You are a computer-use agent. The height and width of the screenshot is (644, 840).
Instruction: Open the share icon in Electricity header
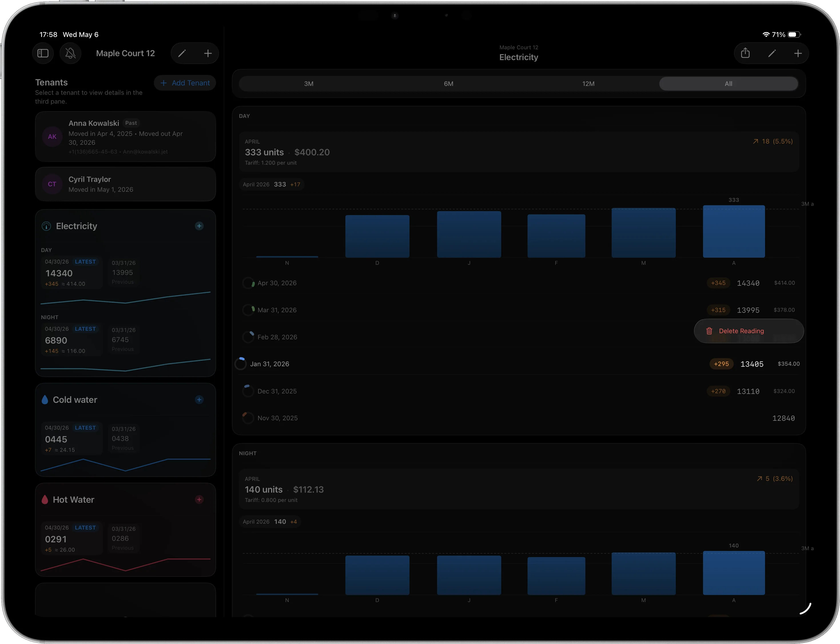745,53
